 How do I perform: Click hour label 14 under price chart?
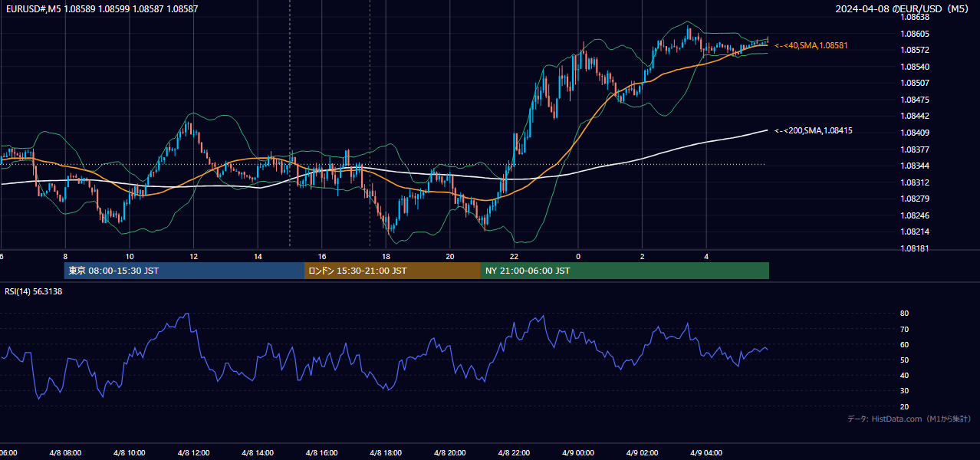point(258,257)
